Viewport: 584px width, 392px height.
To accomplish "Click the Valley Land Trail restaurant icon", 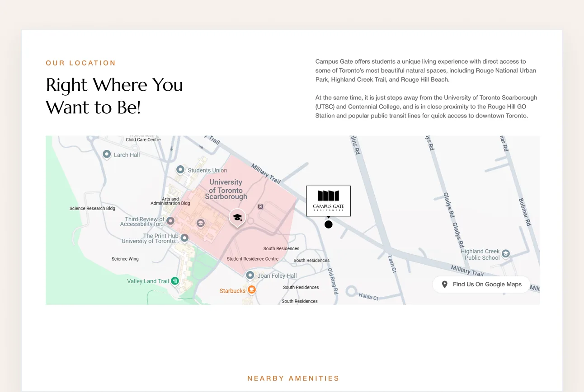I will click(x=175, y=281).
